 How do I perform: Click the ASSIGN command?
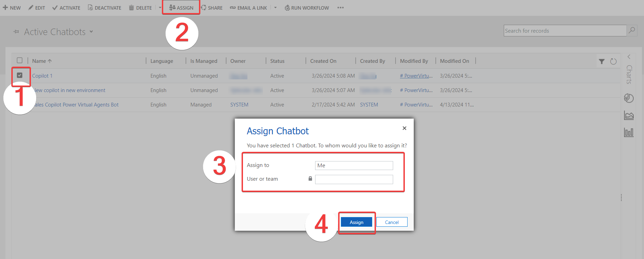click(181, 8)
